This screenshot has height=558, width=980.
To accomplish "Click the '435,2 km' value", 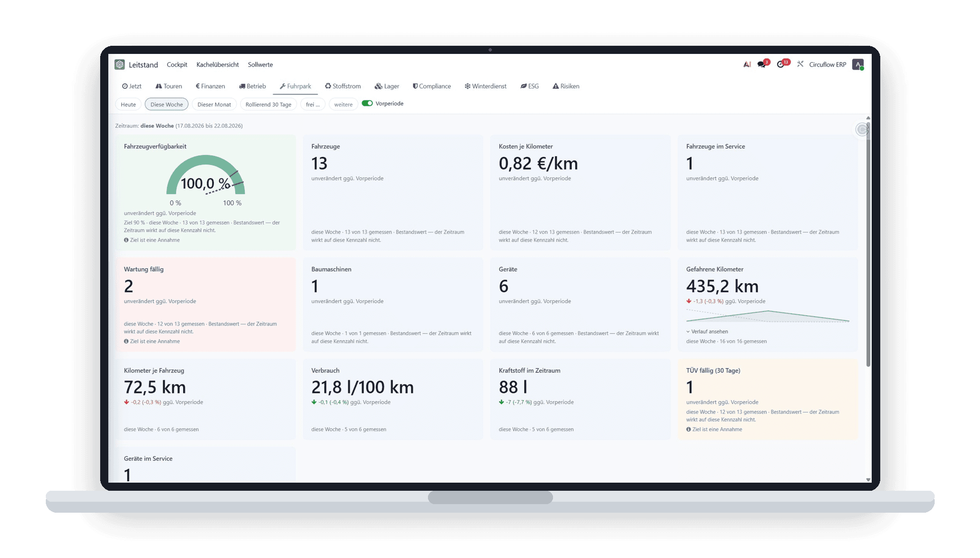I will [x=722, y=286].
